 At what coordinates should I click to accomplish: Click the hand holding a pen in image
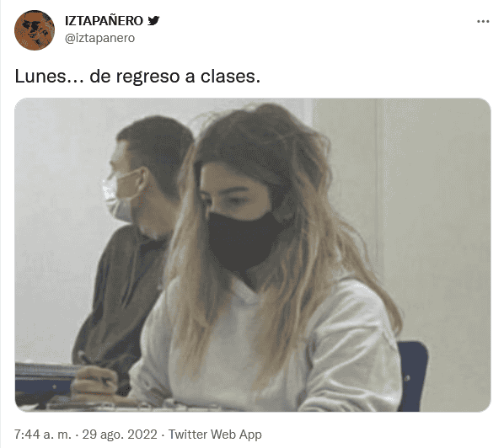[94, 381]
